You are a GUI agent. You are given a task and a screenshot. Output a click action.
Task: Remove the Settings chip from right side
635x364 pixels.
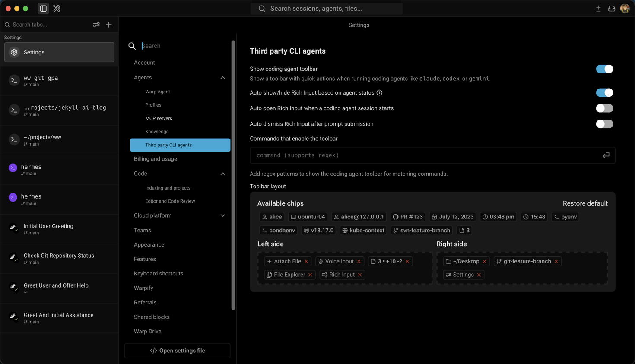click(479, 275)
